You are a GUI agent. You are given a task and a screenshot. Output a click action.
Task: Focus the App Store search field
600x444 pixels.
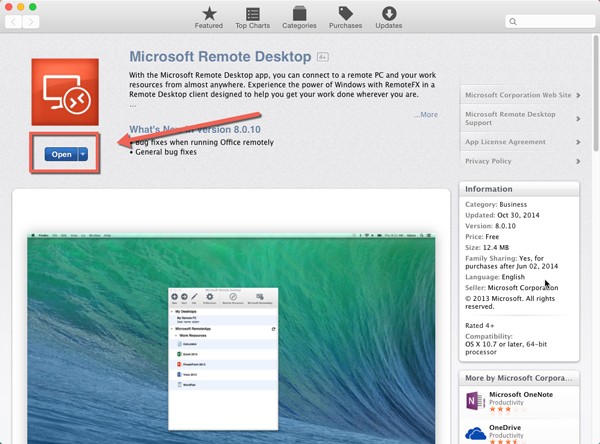(x=550, y=22)
